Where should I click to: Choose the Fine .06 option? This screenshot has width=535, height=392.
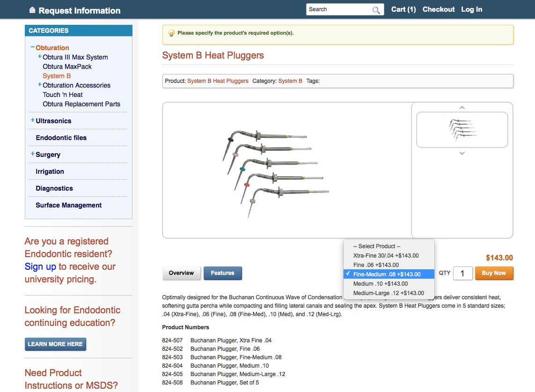pyautogui.click(x=389, y=265)
